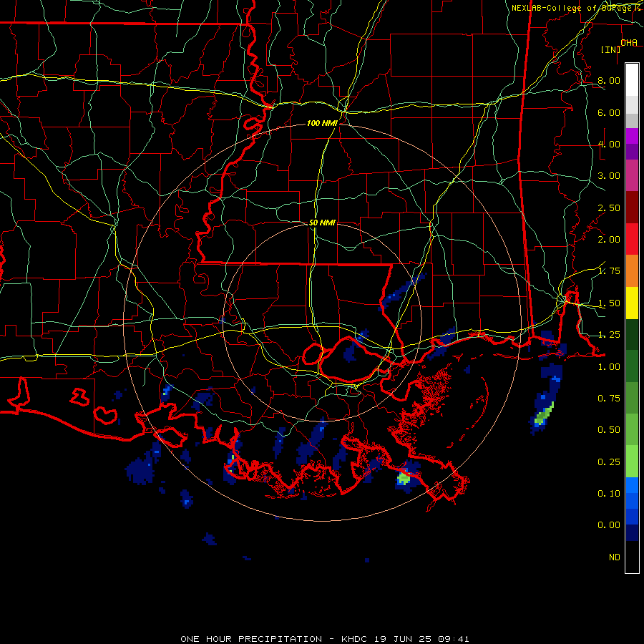Click the 0.50 legend value

click(x=609, y=429)
